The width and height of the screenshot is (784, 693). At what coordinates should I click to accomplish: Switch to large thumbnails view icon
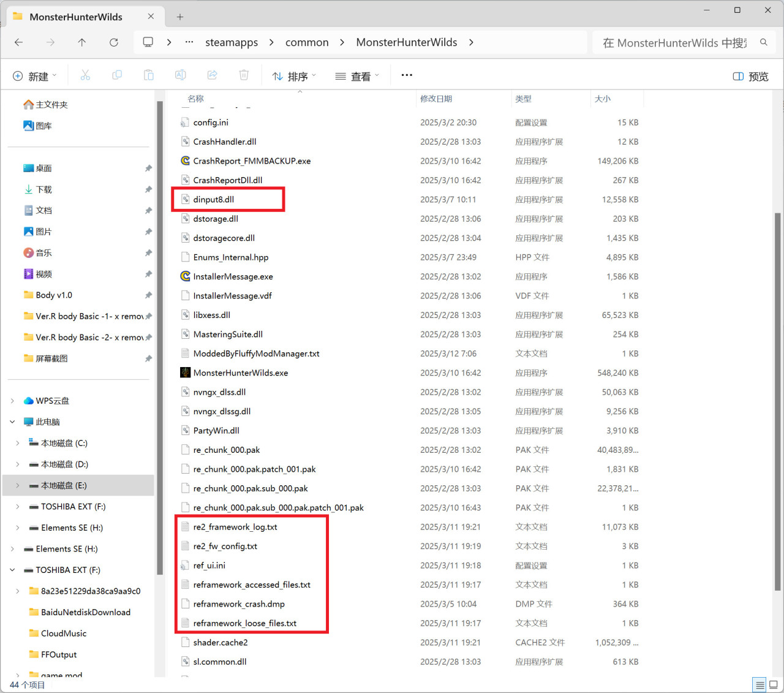(773, 684)
